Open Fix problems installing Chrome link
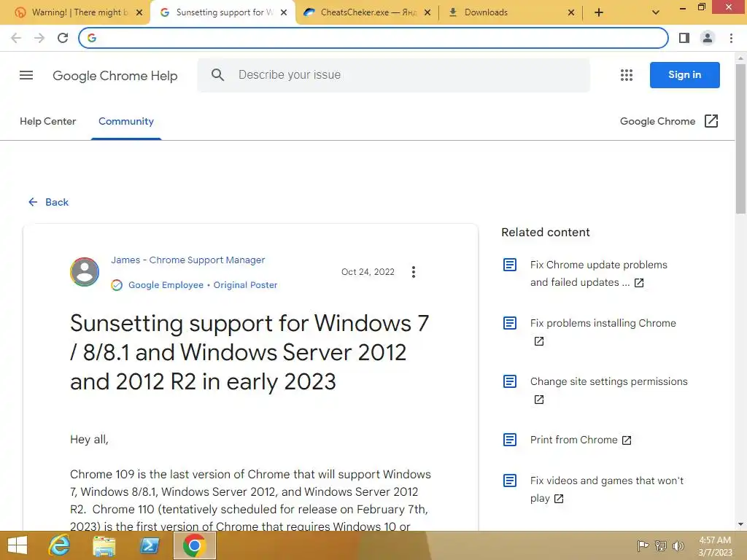 pos(603,323)
